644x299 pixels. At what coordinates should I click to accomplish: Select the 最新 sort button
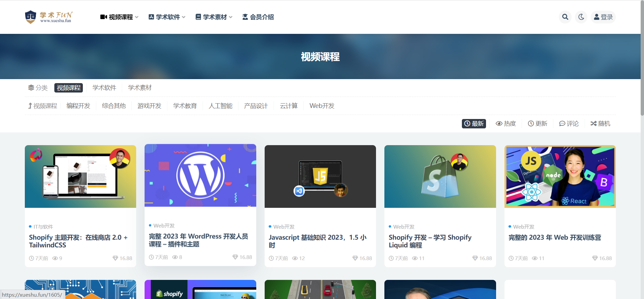474,124
